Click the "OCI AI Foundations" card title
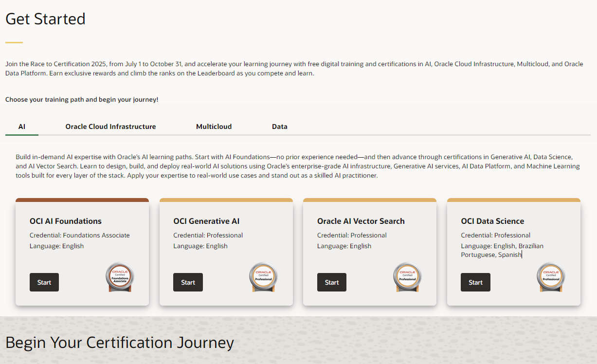This screenshot has height=364, width=597. point(66,221)
